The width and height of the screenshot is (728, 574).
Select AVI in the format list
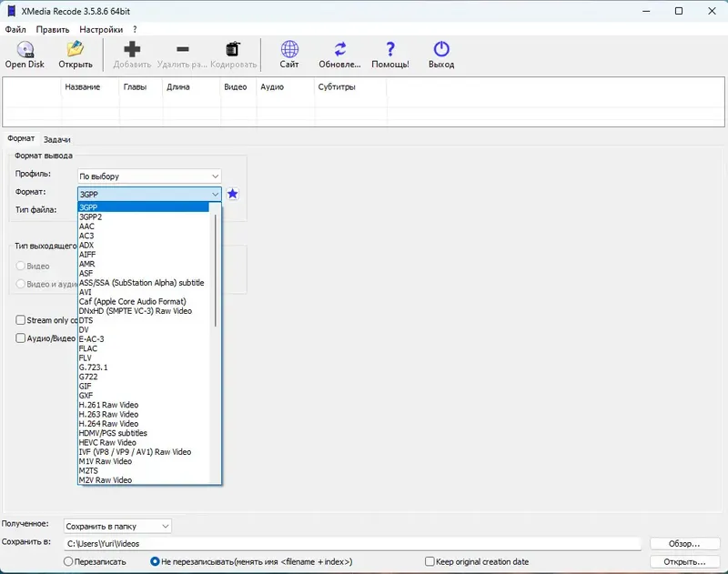144,292
